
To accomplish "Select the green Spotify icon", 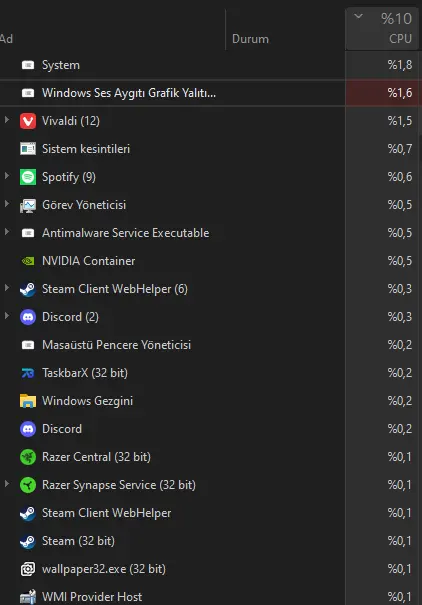I will [x=28, y=177].
